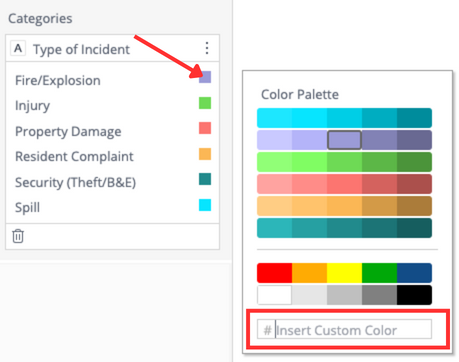Choose the basic navy blue color
Viewport: 459px width, 362px height.
pos(414,273)
